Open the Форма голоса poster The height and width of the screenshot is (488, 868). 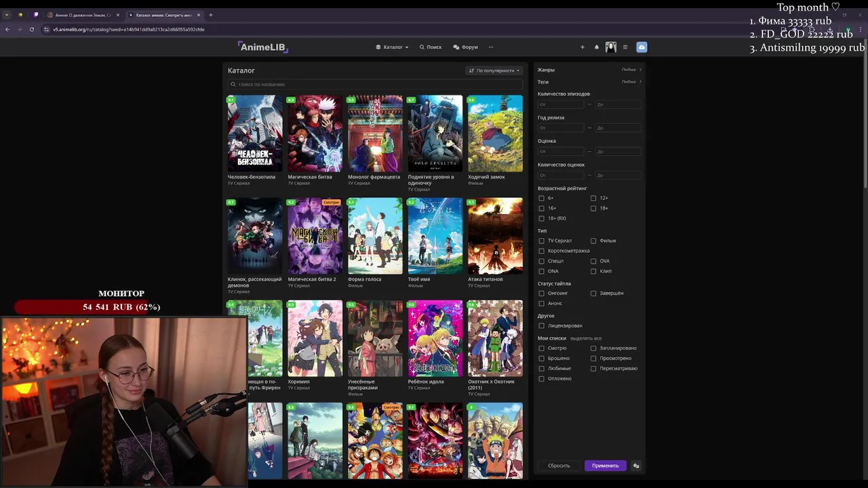pos(375,236)
